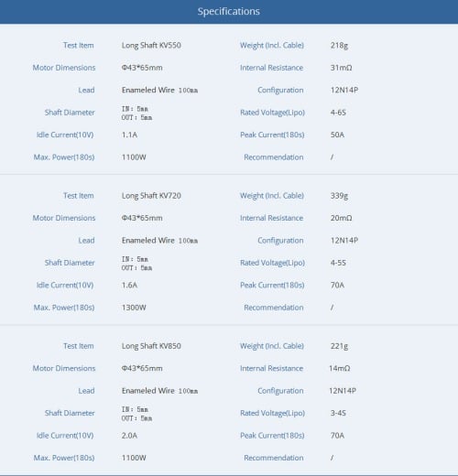Click the 4-5S rated voltage value

tap(338, 263)
